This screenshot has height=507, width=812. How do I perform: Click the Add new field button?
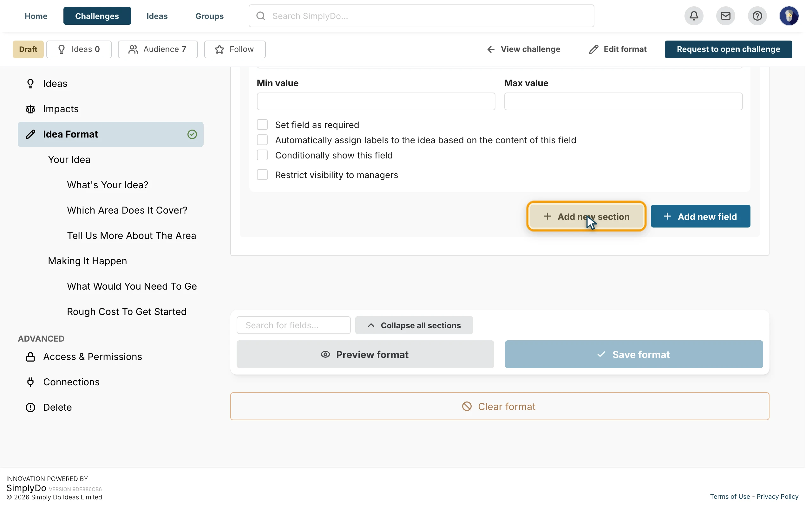point(700,216)
